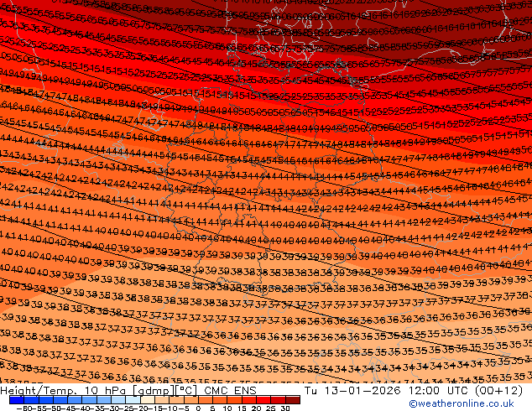Select legend swatch between -30 and -25
The height and width of the screenshot is (411, 532).
tap(118, 400)
